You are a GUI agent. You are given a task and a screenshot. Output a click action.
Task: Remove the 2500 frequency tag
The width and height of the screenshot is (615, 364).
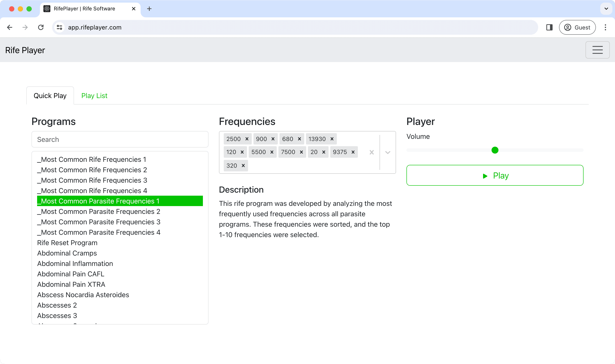[247, 139]
